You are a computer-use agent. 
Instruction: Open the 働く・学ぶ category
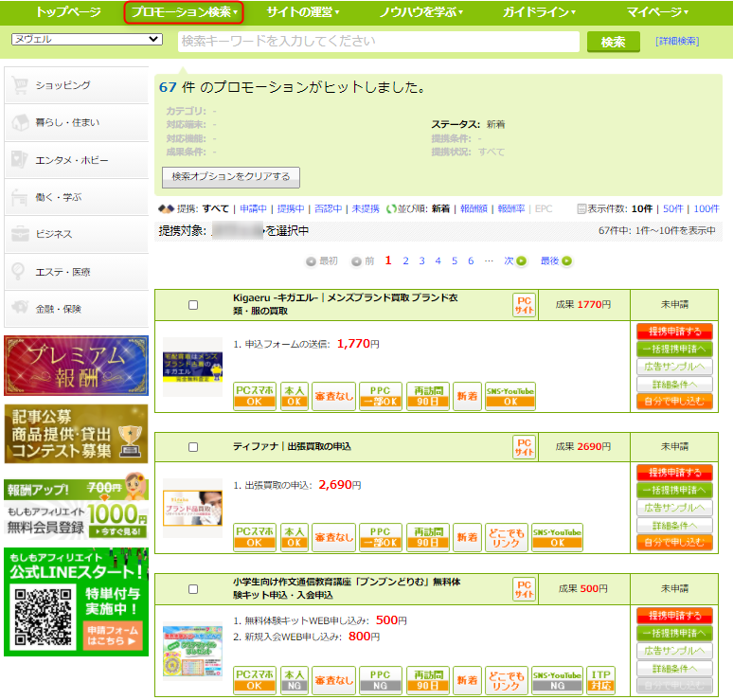click(x=76, y=197)
